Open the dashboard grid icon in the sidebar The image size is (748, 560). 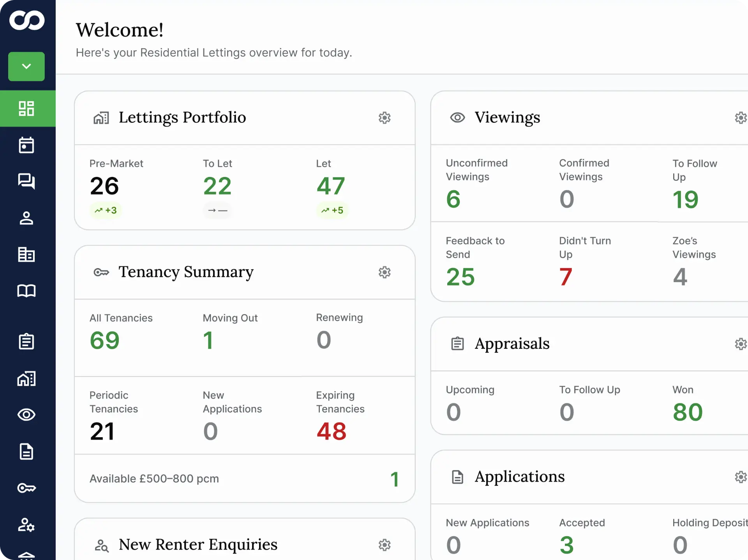pos(26,108)
